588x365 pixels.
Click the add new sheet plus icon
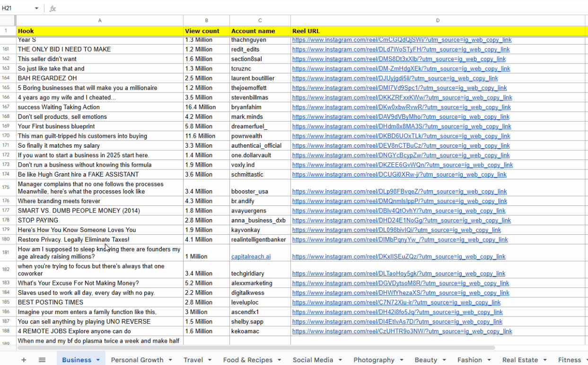click(x=24, y=360)
